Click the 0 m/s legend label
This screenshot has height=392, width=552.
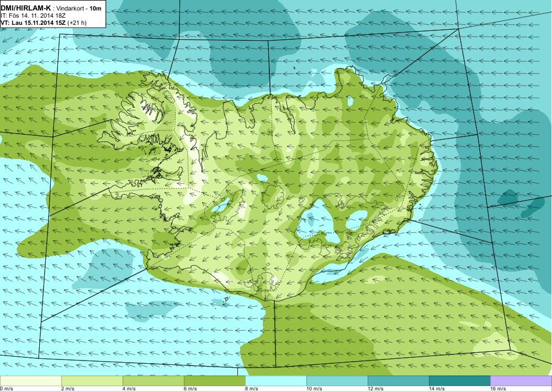(x=7, y=389)
